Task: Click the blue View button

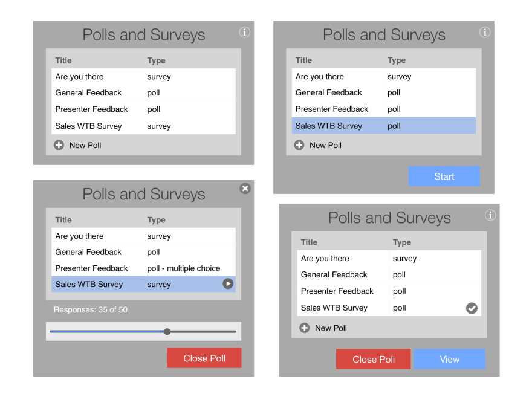Action: [449, 359]
